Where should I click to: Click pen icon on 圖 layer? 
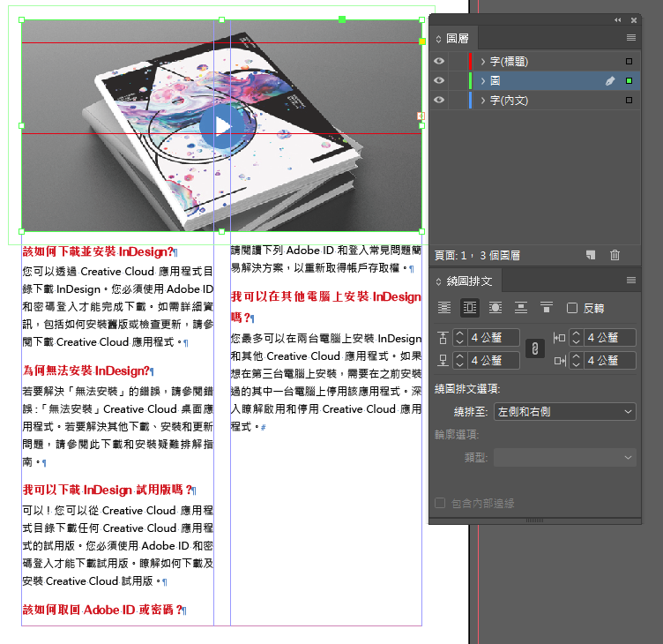click(x=610, y=81)
